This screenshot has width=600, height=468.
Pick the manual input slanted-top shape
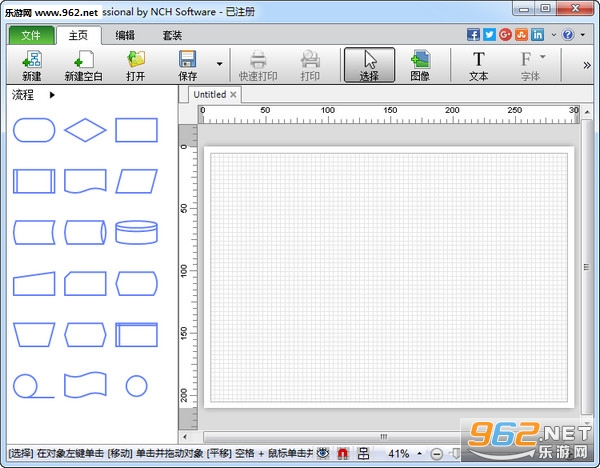(x=34, y=284)
